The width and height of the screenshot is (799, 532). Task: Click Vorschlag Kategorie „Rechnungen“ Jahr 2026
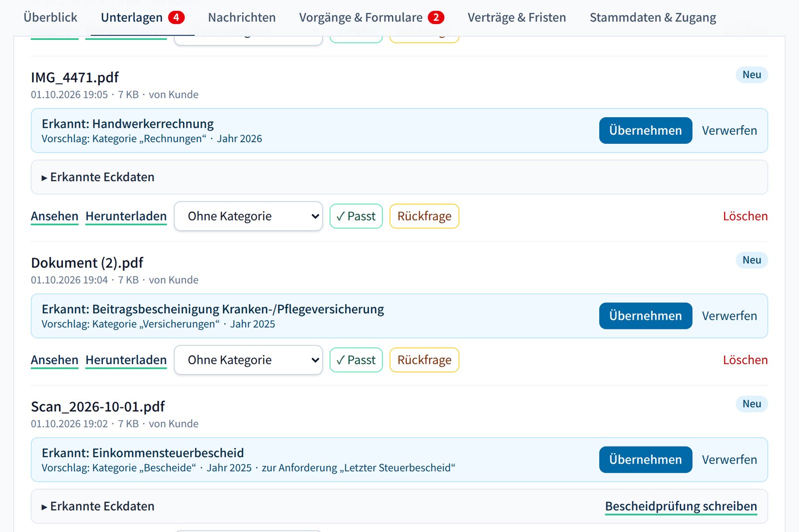pyautogui.click(x=152, y=139)
